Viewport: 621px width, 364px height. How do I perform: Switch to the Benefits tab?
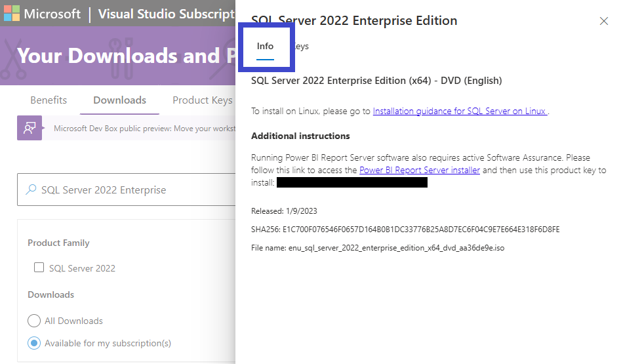pos(49,100)
